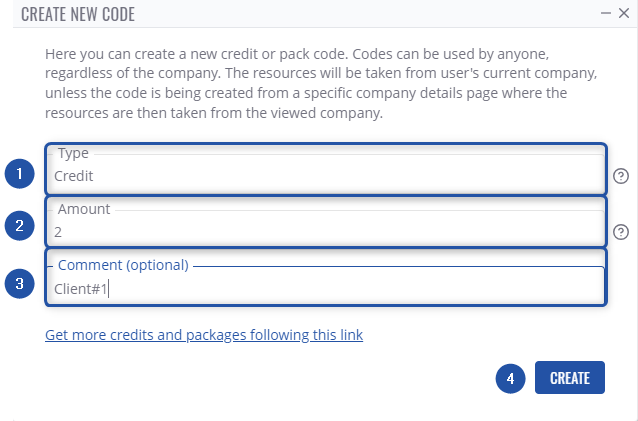Viewport: 638px width, 421px height.
Task: Click the help icon beside Type field
Action: coord(621,177)
